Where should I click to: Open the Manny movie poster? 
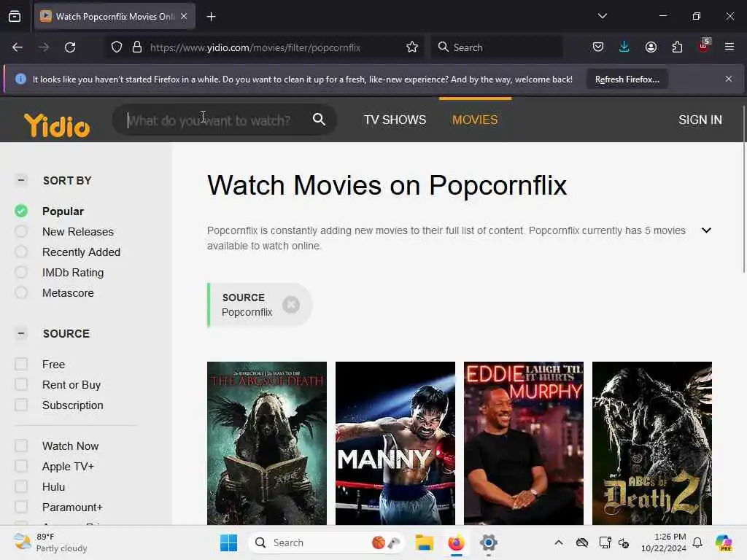395,443
